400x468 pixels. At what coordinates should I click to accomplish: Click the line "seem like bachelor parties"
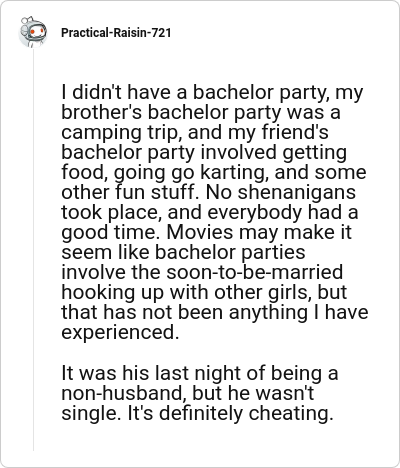183,252
